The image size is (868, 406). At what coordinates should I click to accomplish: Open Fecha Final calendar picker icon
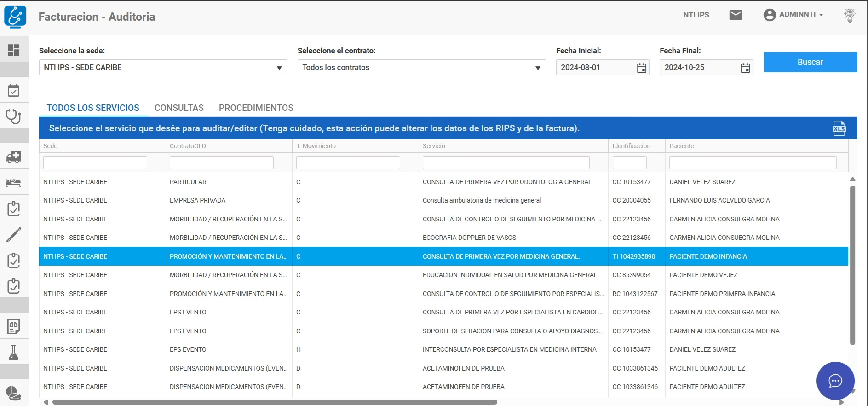point(745,68)
